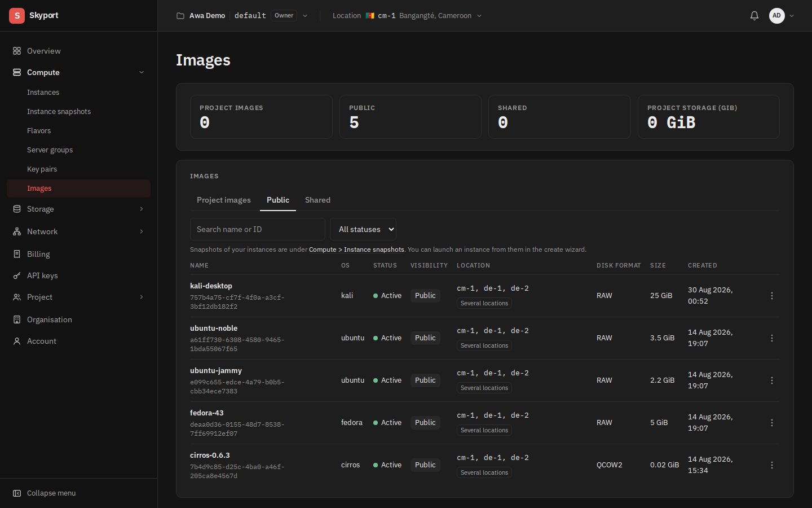Follow the Compute > Instance snapshots link

point(356,249)
